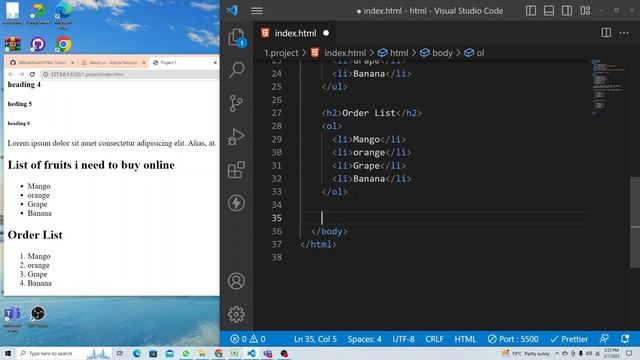Open the Customize Layout button
This screenshot has width=640, height=360.
point(585,11)
